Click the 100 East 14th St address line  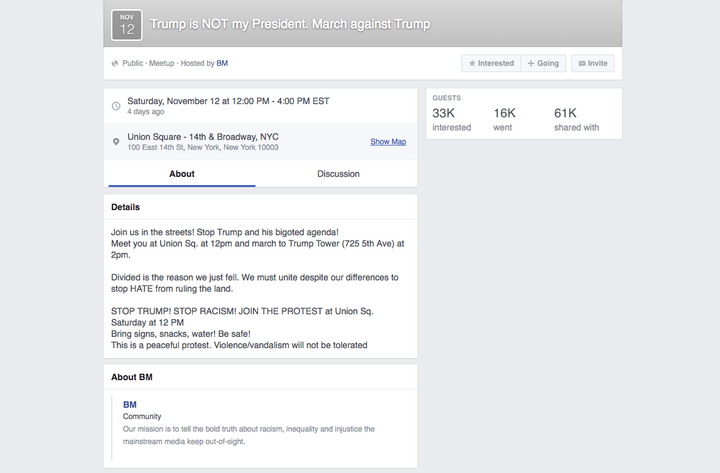[x=203, y=148]
